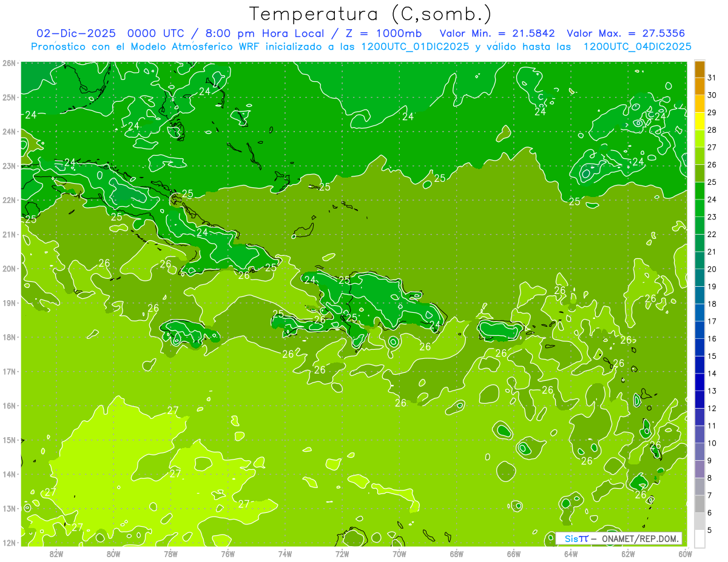Click the color bar label '29'
Screen dimensions: 728x562
coord(712,113)
